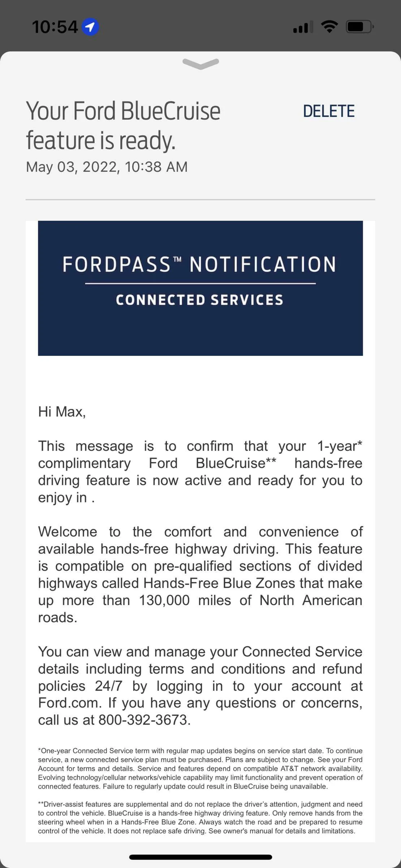Tap the 'Hi Max,' greeting line
This screenshot has height=868, width=401.
point(62,412)
